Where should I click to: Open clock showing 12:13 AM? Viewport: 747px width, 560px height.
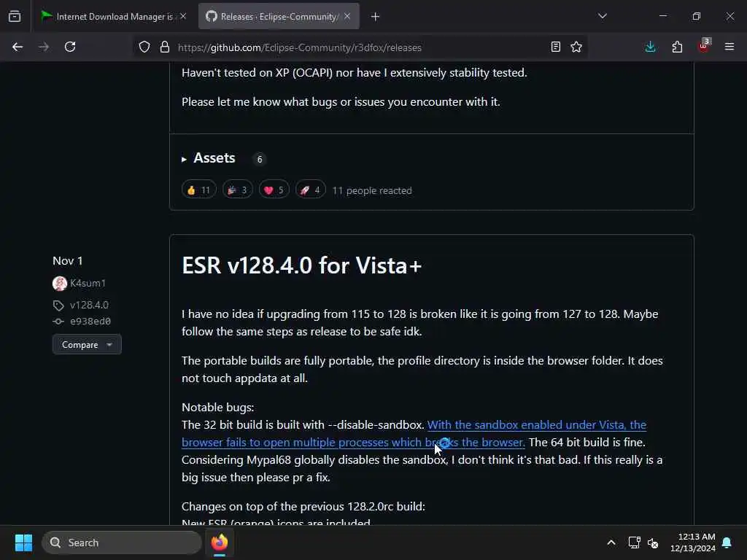[693, 542]
